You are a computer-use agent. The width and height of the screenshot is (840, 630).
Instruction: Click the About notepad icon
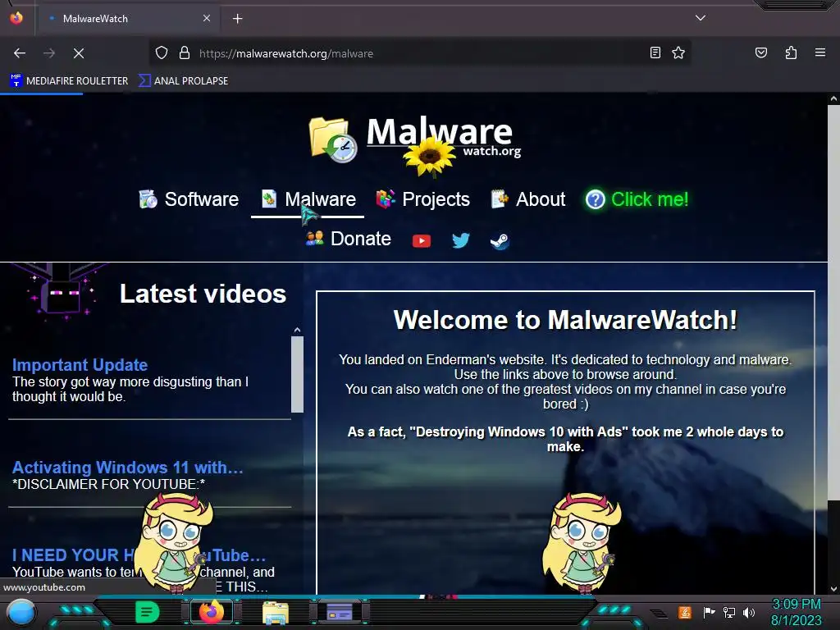click(x=500, y=199)
